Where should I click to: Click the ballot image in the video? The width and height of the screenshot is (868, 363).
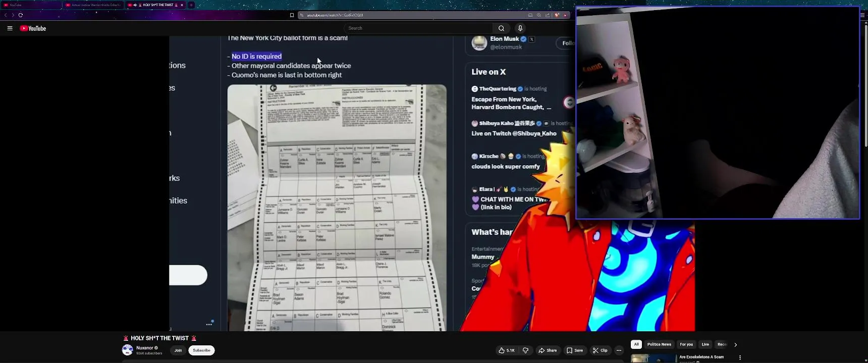pos(337,208)
